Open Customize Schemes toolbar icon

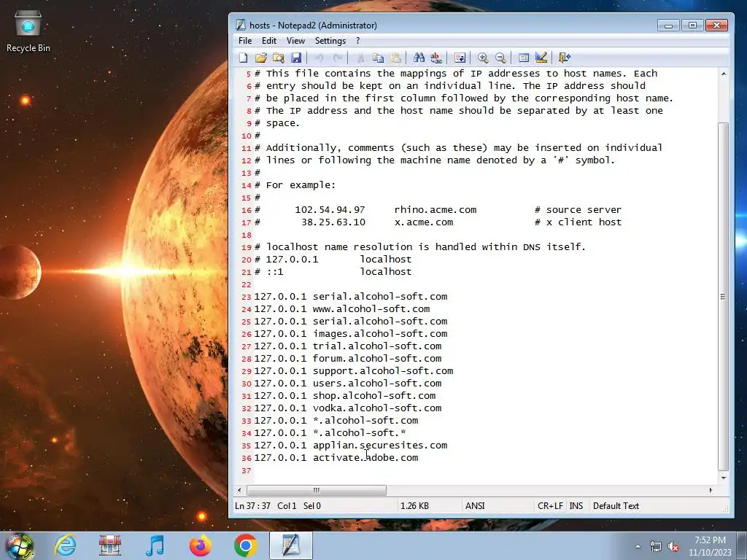541,58
